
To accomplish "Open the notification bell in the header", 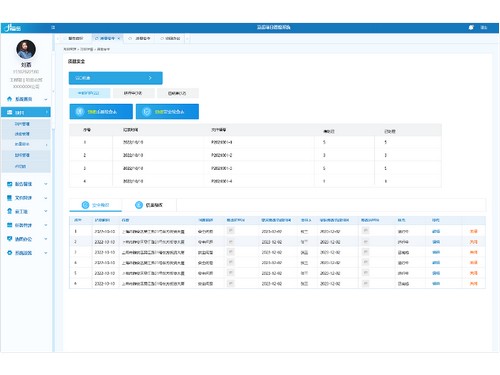I will (x=471, y=27).
